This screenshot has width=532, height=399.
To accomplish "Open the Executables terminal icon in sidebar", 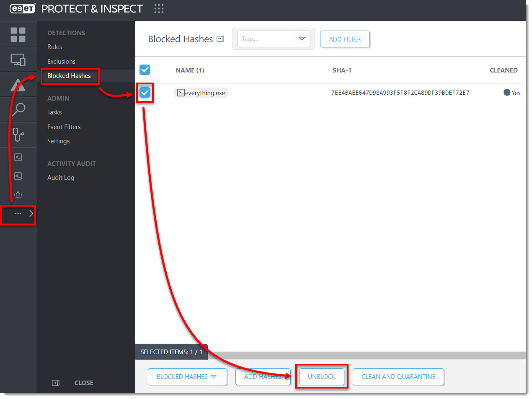I will click(x=18, y=157).
